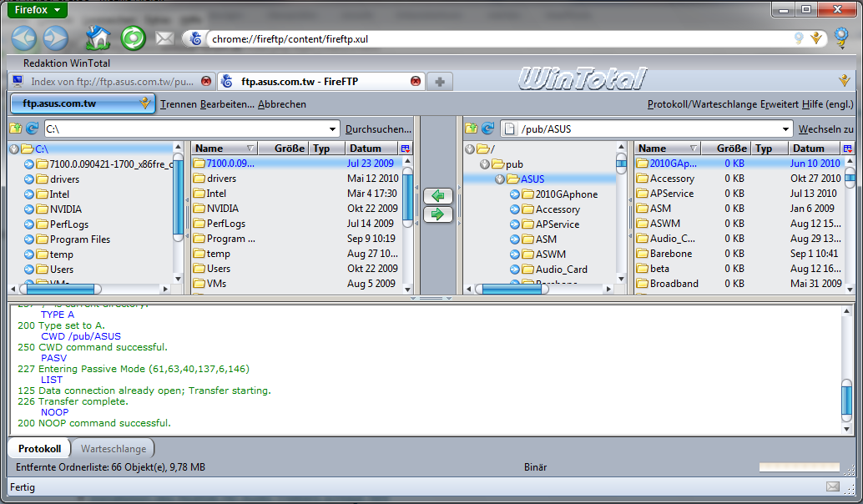This screenshot has height=504, width=863.
Task: Expand 2010GAphone in remote tree
Action: click(x=515, y=194)
